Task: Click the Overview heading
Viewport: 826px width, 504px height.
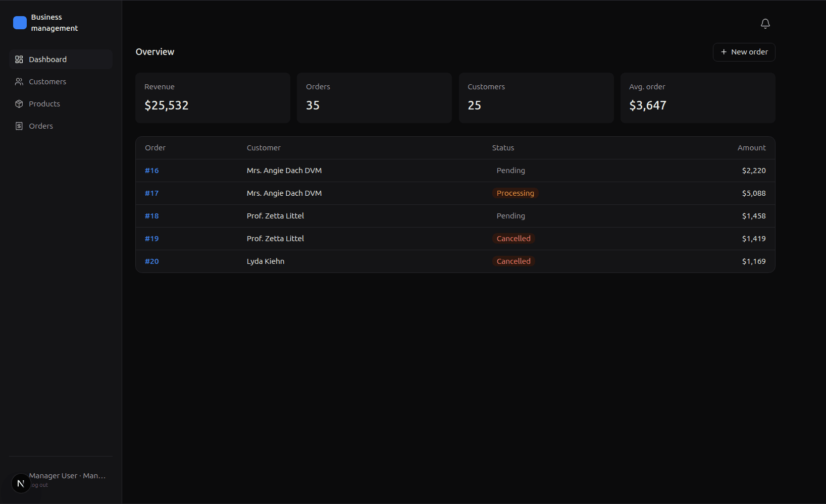Action: point(155,52)
